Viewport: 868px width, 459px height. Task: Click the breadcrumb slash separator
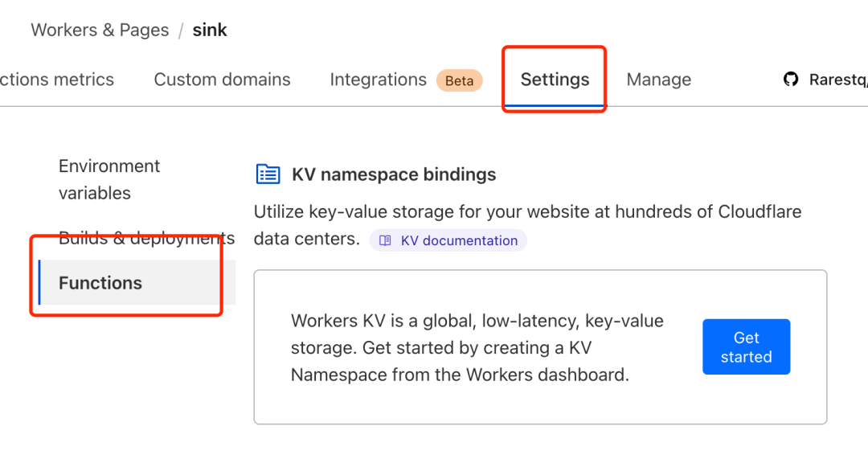(x=181, y=31)
